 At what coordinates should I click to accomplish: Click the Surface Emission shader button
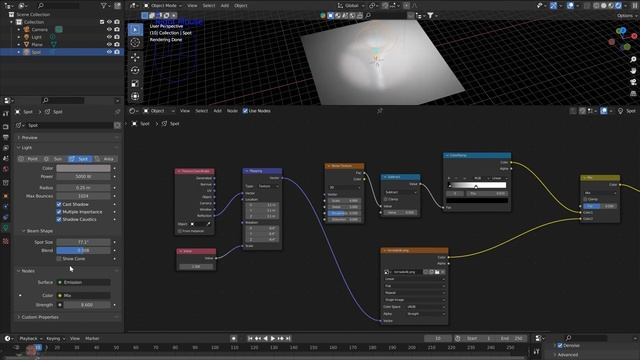coord(83,282)
